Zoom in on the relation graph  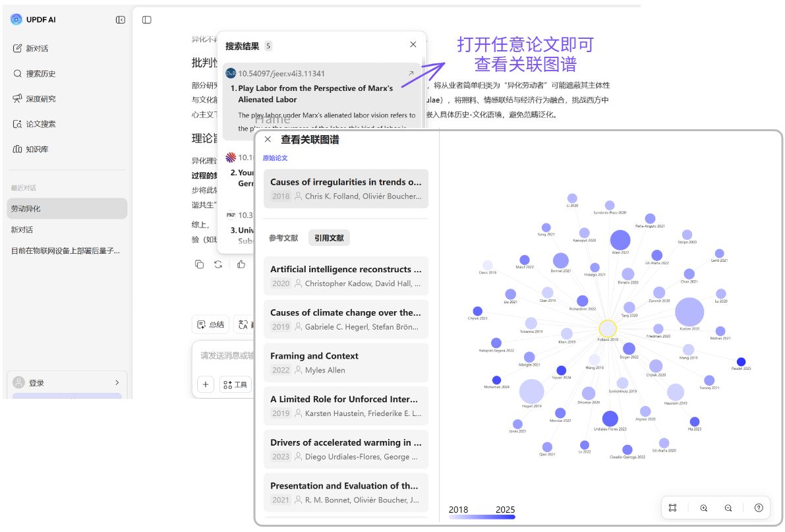(x=704, y=508)
